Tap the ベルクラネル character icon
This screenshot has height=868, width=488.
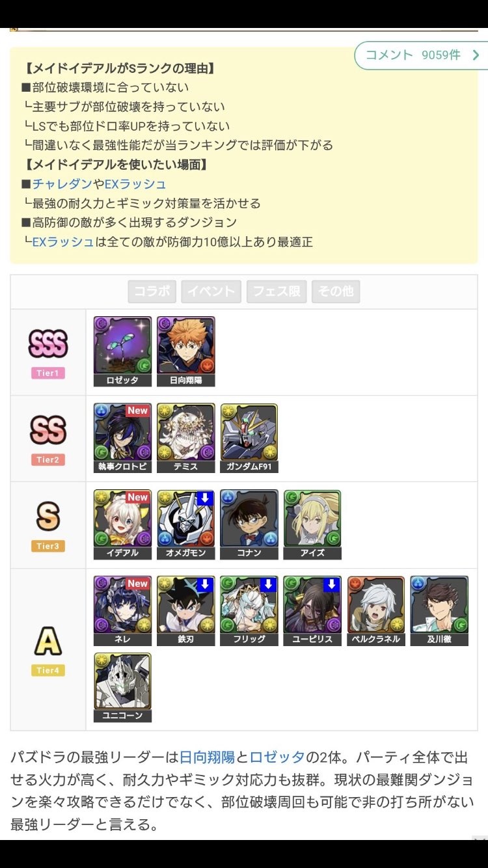[x=376, y=610]
